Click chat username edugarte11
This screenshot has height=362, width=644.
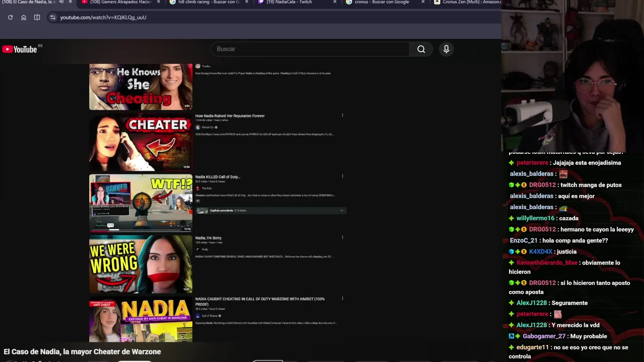click(532, 347)
